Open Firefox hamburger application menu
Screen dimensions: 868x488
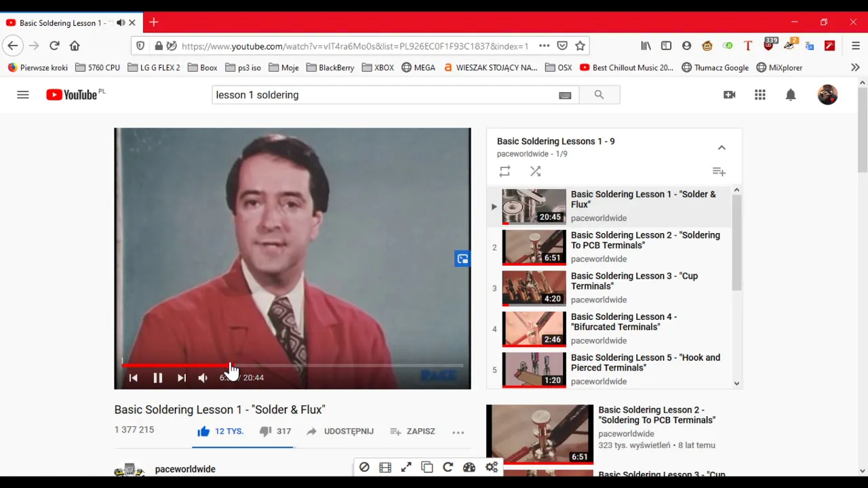click(x=856, y=46)
